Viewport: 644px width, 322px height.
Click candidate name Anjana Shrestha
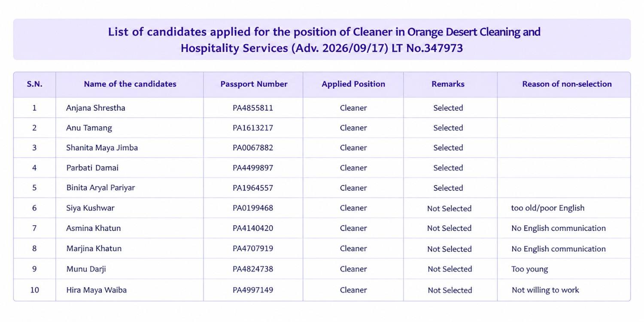tap(96, 108)
